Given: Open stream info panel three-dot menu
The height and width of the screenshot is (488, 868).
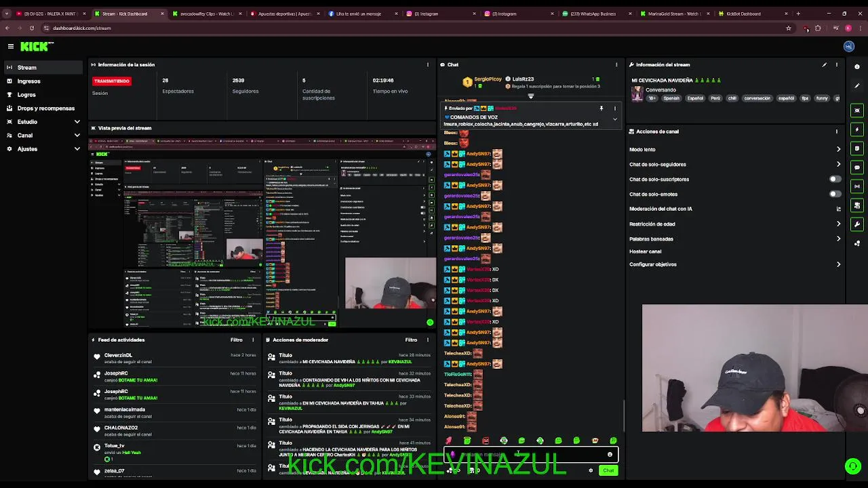Looking at the screenshot, I should (837, 64).
